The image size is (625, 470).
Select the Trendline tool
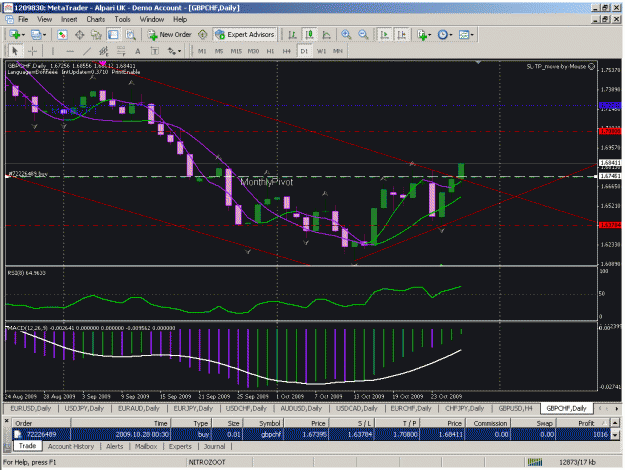[x=87, y=51]
